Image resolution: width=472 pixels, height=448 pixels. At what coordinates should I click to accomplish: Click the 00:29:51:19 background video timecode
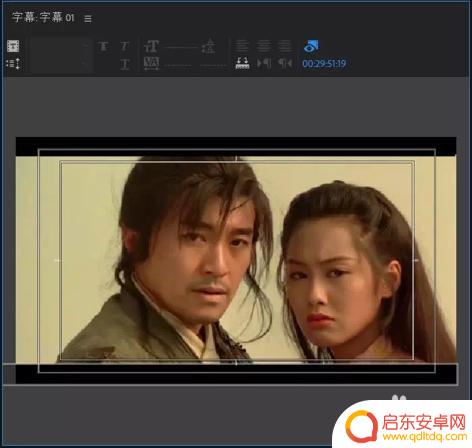coord(324,64)
